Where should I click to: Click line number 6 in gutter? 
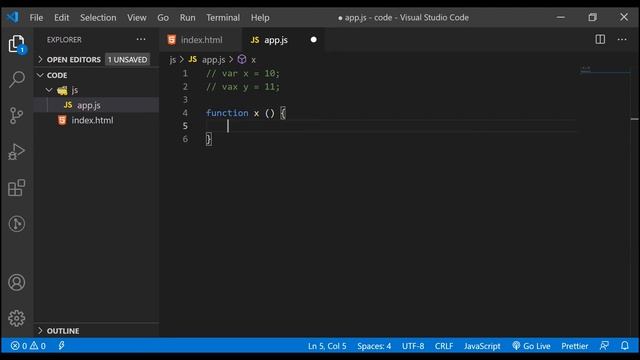click(x=185, y=139)
